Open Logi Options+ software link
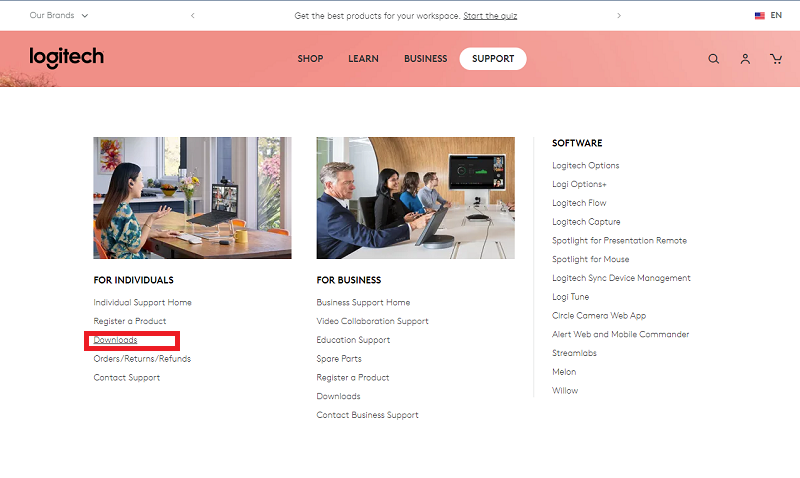This screenshot has height=478, width=800. point(579,184)
